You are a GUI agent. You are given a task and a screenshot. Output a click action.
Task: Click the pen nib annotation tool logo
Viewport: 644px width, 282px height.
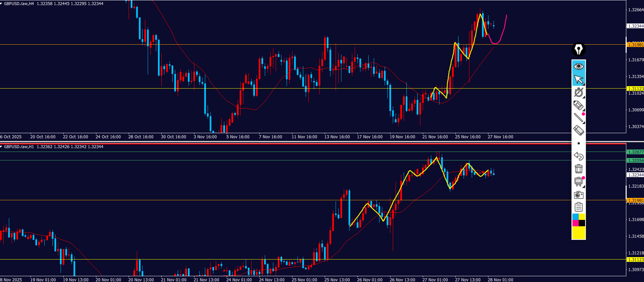pyautogui.click(x=578, y=49)
